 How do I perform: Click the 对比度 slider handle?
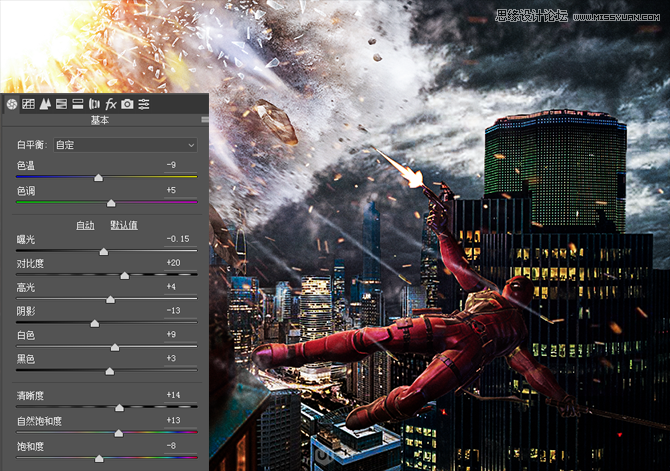click(x=125, y=275)
